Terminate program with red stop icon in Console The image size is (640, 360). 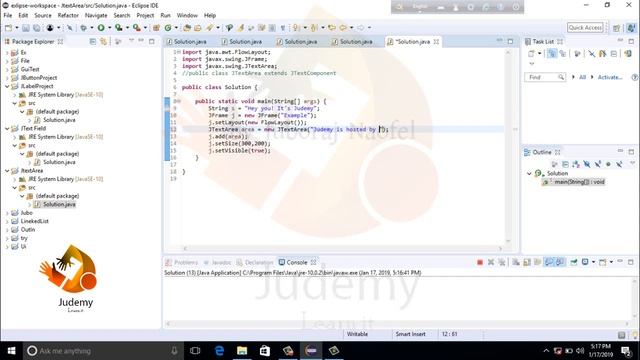tap(480, 262)
